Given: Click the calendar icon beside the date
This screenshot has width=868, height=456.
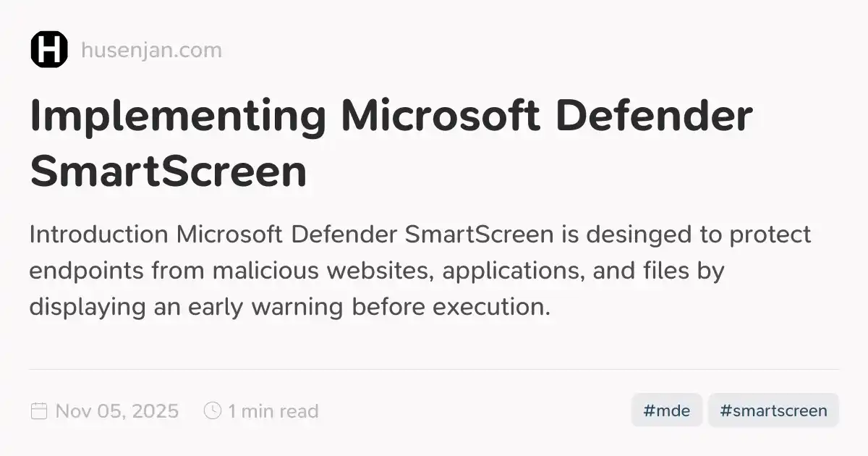Looking at the screenshot, I should tap(39, 411).
